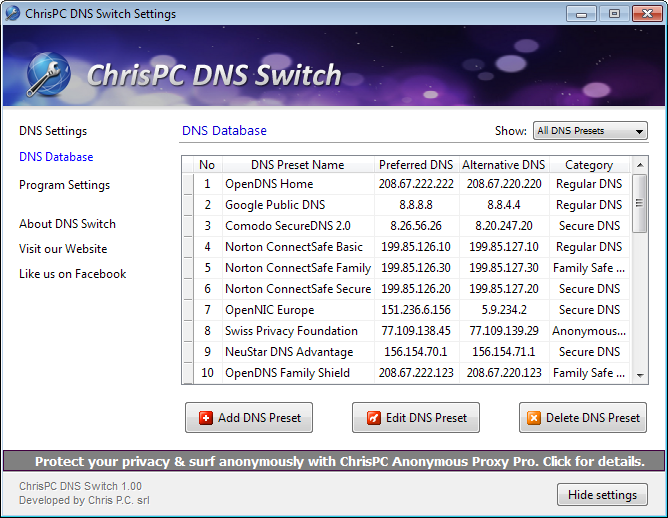This screenshot has width=668, height=518.
Task: Close the DNS Switch Settings window
Action: [647, 14]
